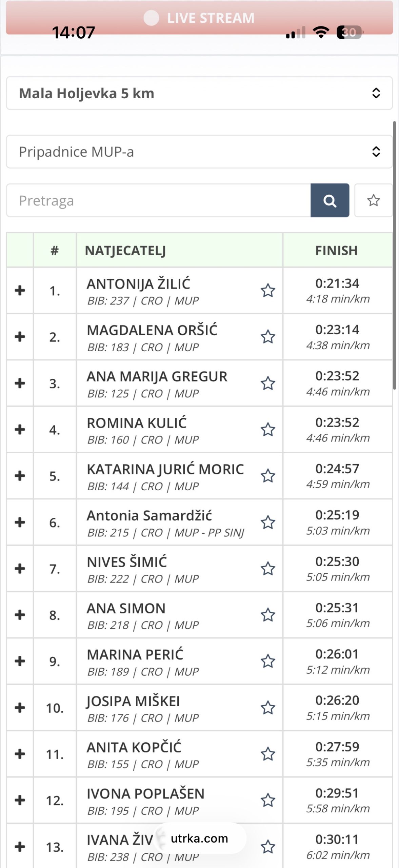Expand Katarina Jurić Moric result details
Image resolution: width=399 pixels, height=868 pixels.
tap(20, 476)
